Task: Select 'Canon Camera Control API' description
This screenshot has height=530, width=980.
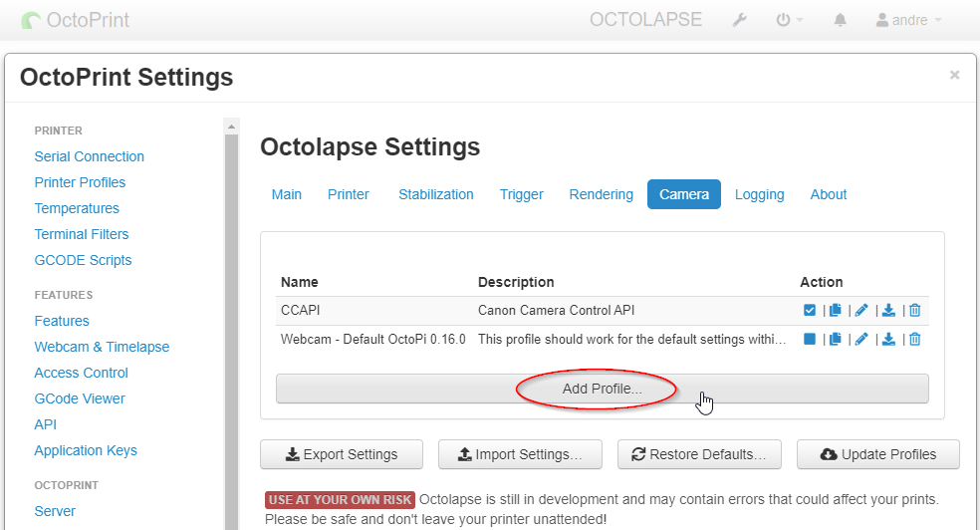Action: coord(557,310)
